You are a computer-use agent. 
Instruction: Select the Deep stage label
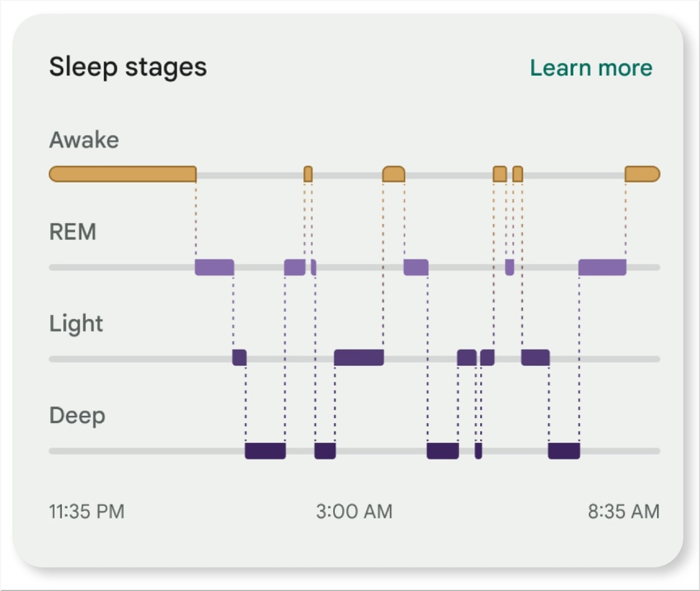[x=77, y=416]
